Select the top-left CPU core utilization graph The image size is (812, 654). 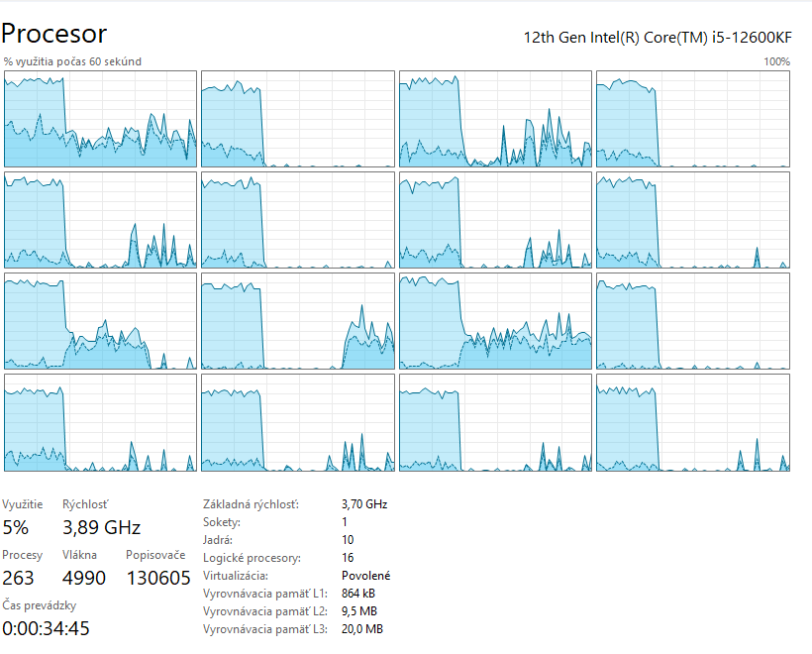99,116
